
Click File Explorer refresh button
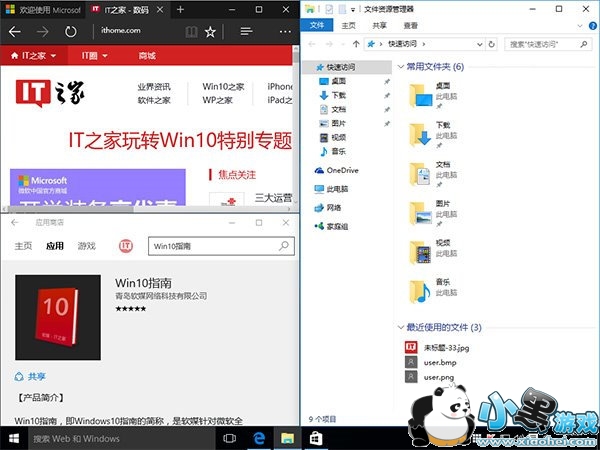(x=492, y=44)
